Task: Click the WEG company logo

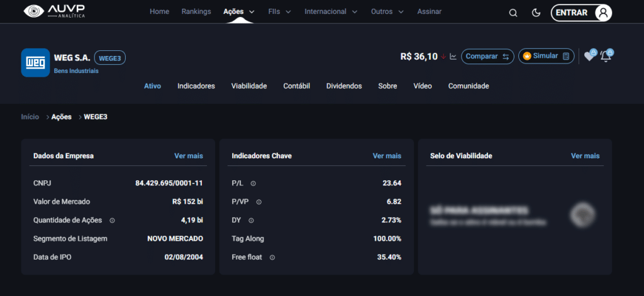Action: 35,63
